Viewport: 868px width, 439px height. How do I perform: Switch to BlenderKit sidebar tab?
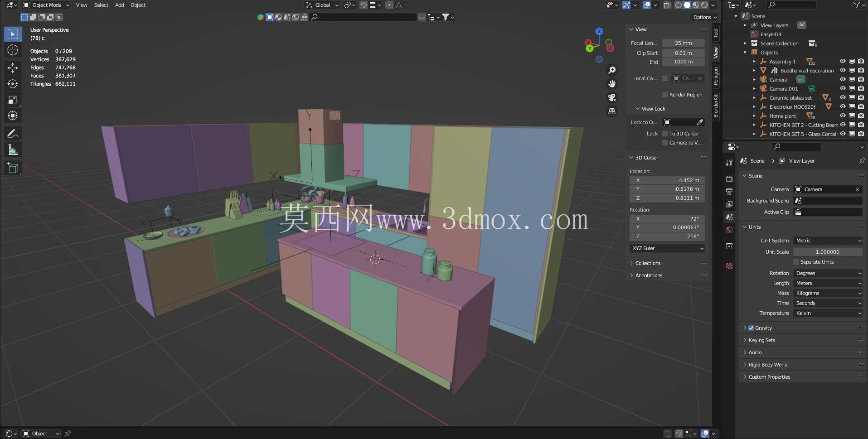[716, 106]
